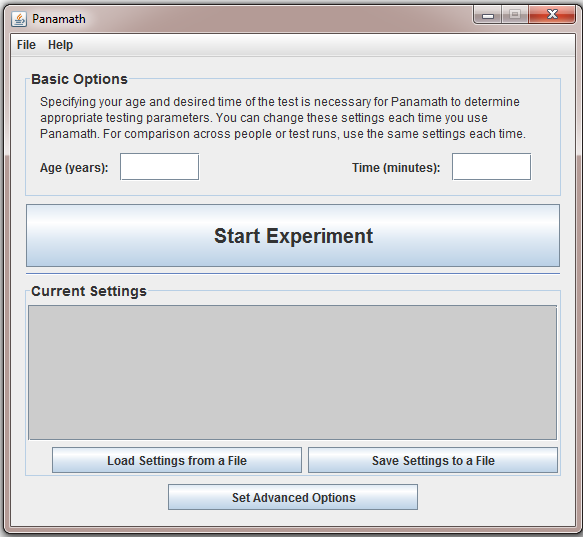This screenshot has width=583, height=537.
Task: Click the Panamath Java icon in title bar
Action: [x=19, y=19]
